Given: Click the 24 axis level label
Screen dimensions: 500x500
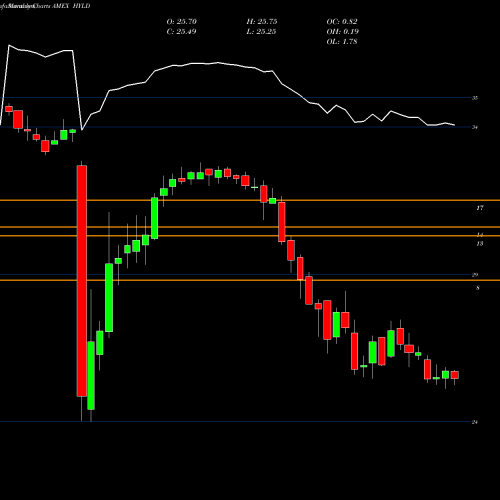Looking at the screenshot, I should coord(475,422).
